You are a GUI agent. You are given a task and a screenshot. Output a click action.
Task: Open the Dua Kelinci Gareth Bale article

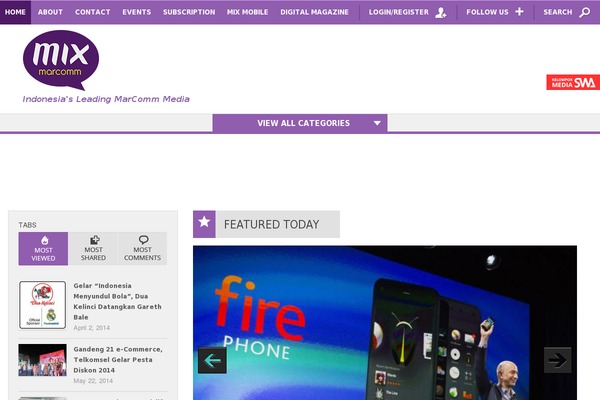tap(117, 301)
